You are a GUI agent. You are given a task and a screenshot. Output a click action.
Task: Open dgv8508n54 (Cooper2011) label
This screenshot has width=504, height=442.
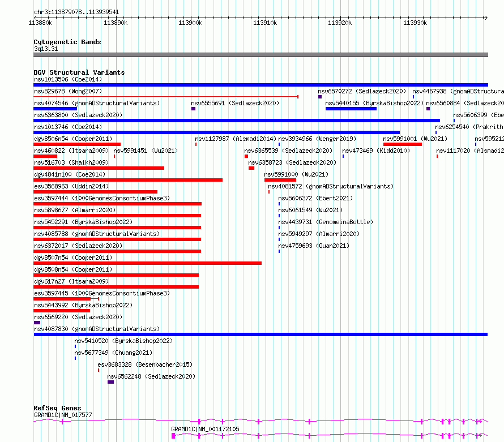[x=73, y=269]
